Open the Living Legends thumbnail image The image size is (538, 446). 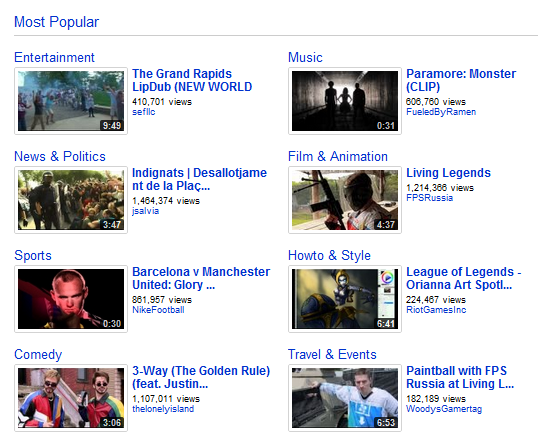coord(345,200)
